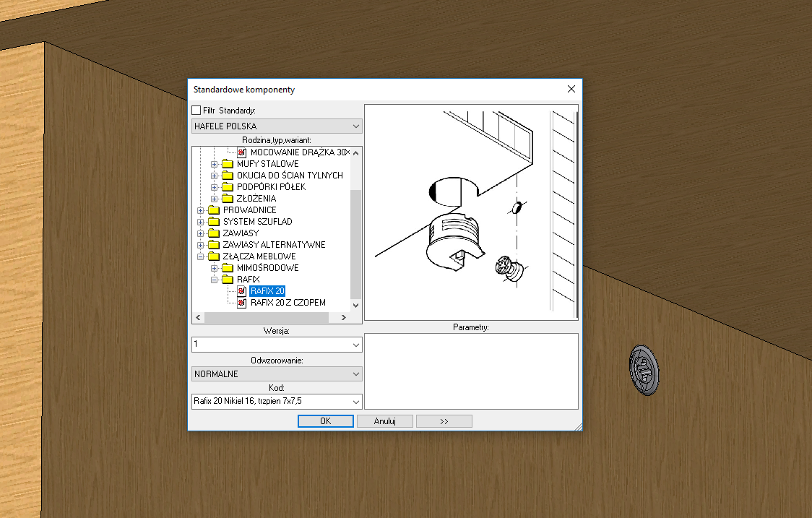Viewport: 812px width, 518px height.
Task: Click the SYSTEM SZUFLAD folder icon
Action: coord(214,222)
